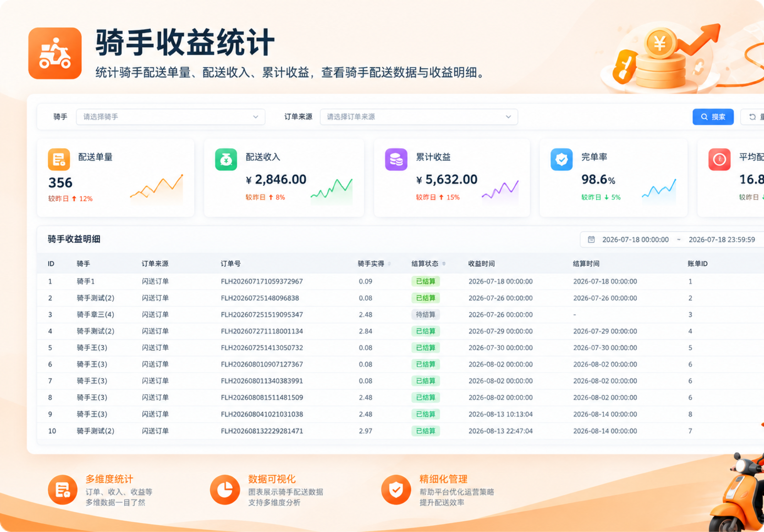The image size is (764, 532).
Task: Click 骑手实得 value 0.09 in row 1
Action: (365, 281)
